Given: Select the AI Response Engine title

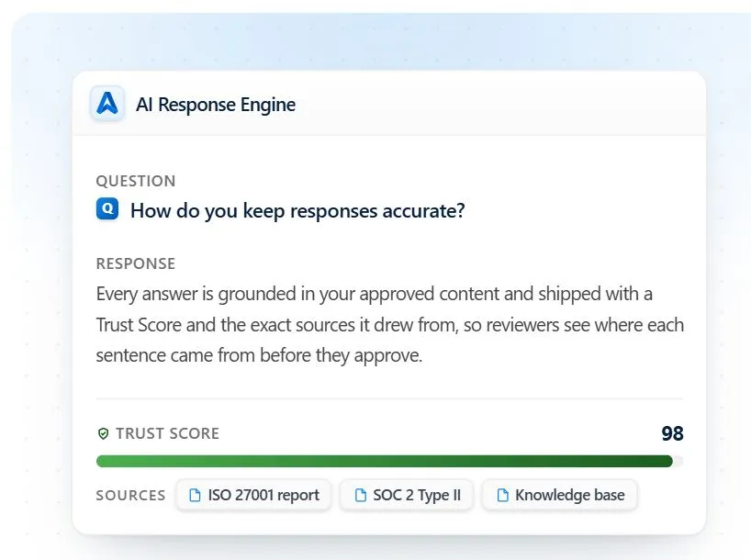Looking at the screenshot, I should coord(216,105).
